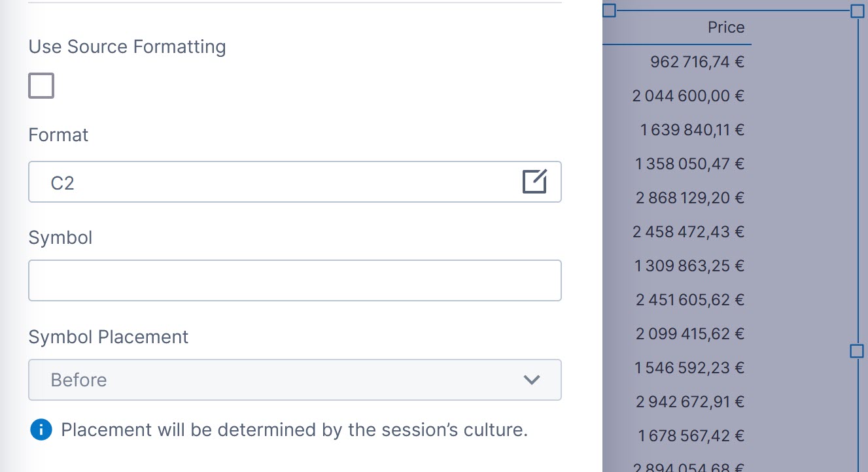Toggle the Use Source Formatting checkbox
This screenshot has height=472, width=868.
(x=41, y=86)
